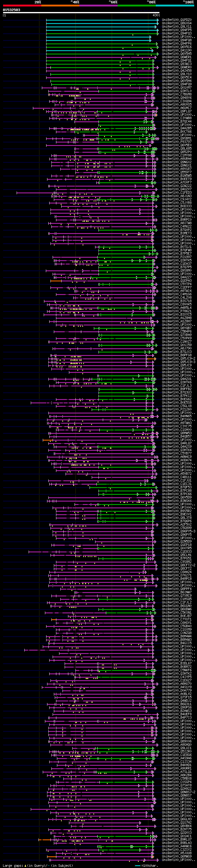Select the AV532503 query title
197x868 pixels.
pyautogui.click(x=11, y=10)
